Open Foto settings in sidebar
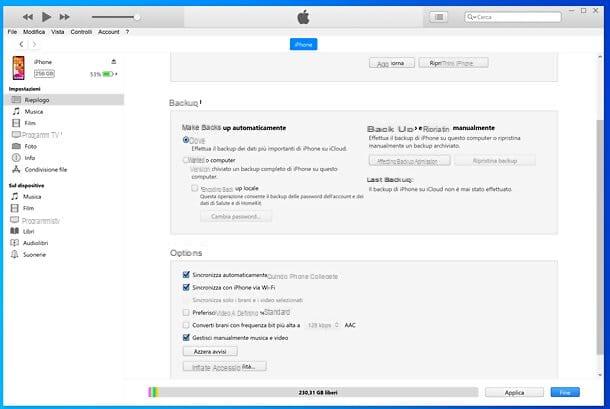The height and width of the screenshot is (409, 610). click(x=30, y=146)
